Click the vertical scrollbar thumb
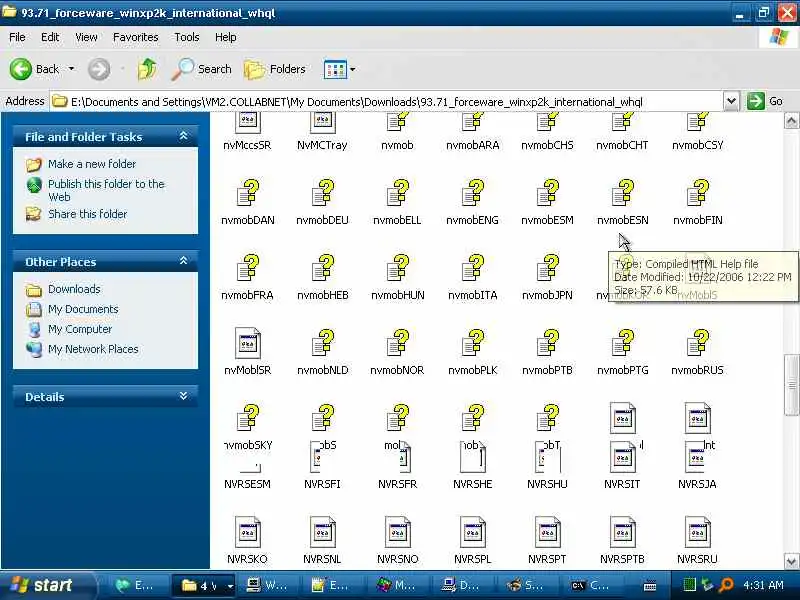The height and width of the screenshot is (600, 800). pyautogui.click(x=791, y=386)
